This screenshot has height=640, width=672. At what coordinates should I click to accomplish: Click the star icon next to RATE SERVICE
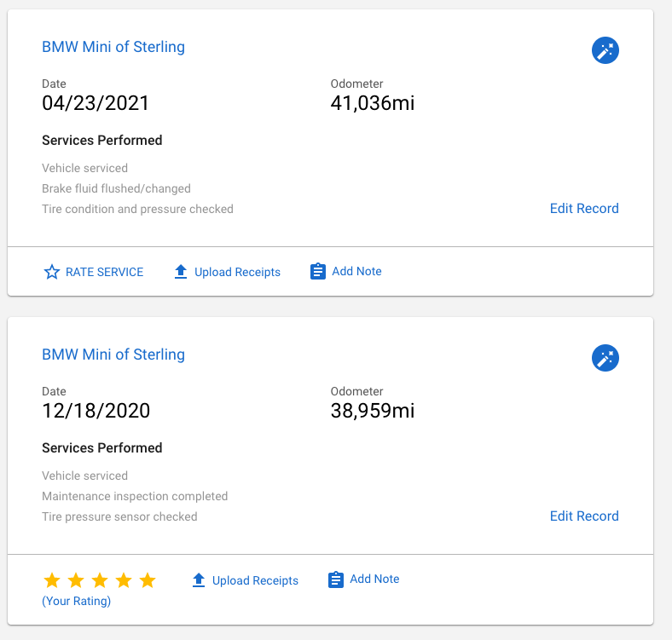(x=52, y=272)
